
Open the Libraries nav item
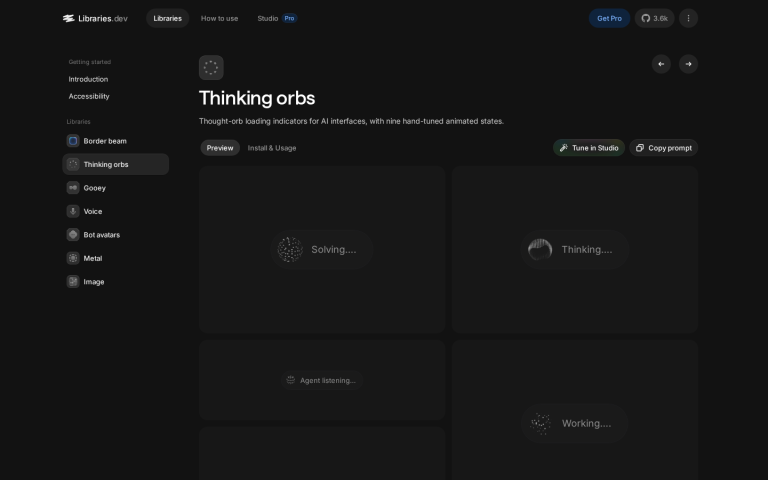click(x=168, y=19)
